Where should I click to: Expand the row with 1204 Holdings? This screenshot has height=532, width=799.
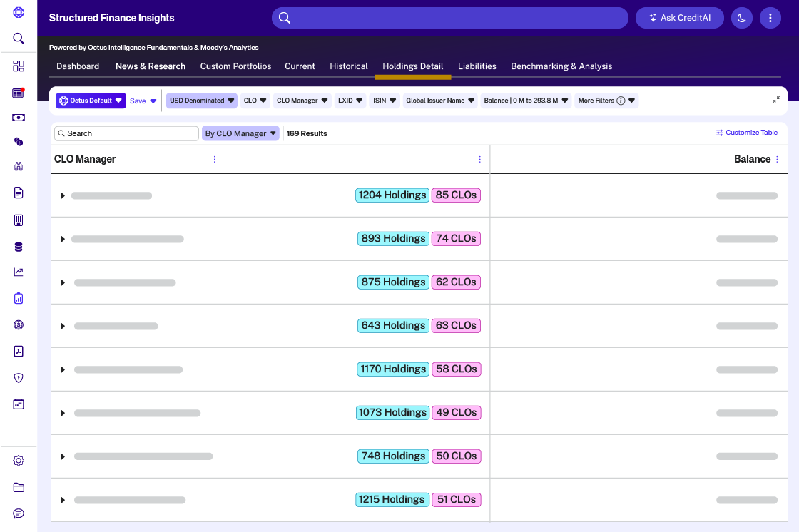coord(62,195)
